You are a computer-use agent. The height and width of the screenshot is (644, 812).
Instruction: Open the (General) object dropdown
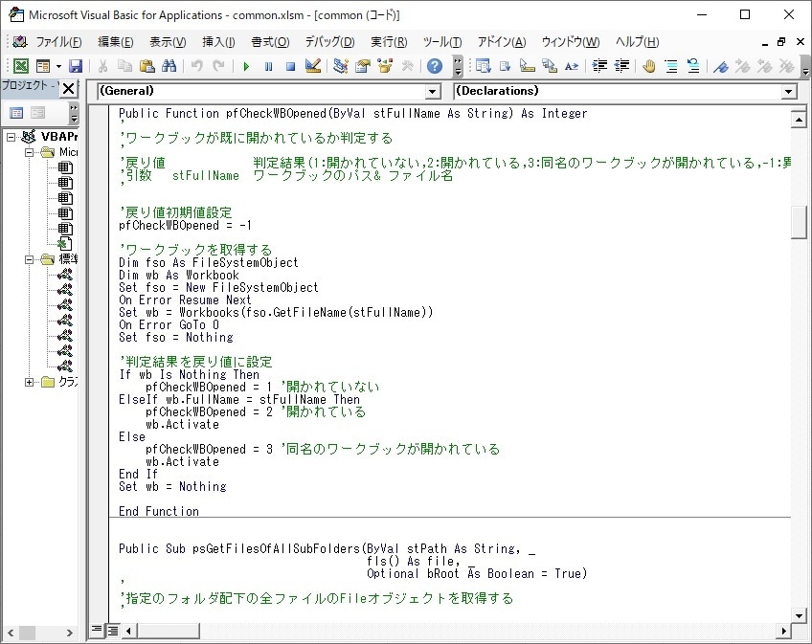[x=433, y=92]
